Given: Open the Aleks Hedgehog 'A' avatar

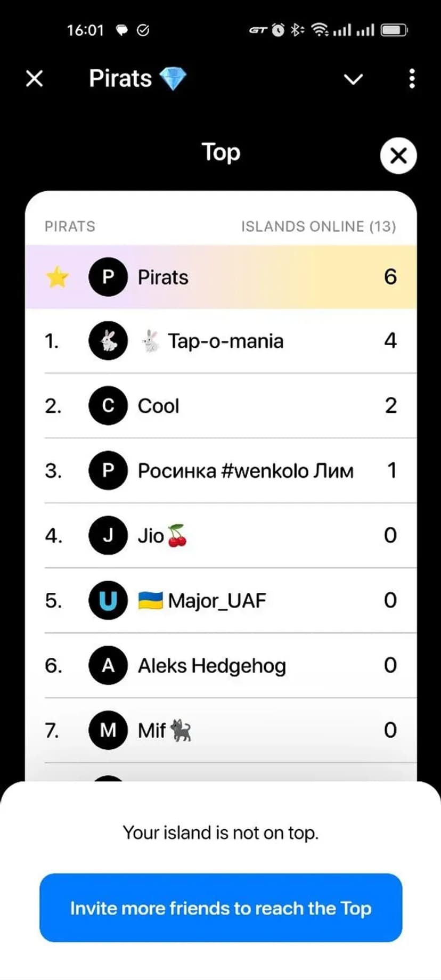Looking at the screenshot, I should pyautogui.click(x=108, y=665).
